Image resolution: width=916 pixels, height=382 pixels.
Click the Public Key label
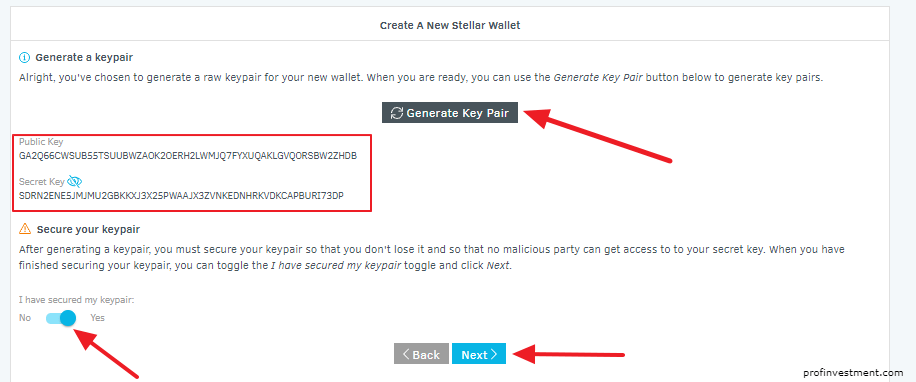click(41, 141)
